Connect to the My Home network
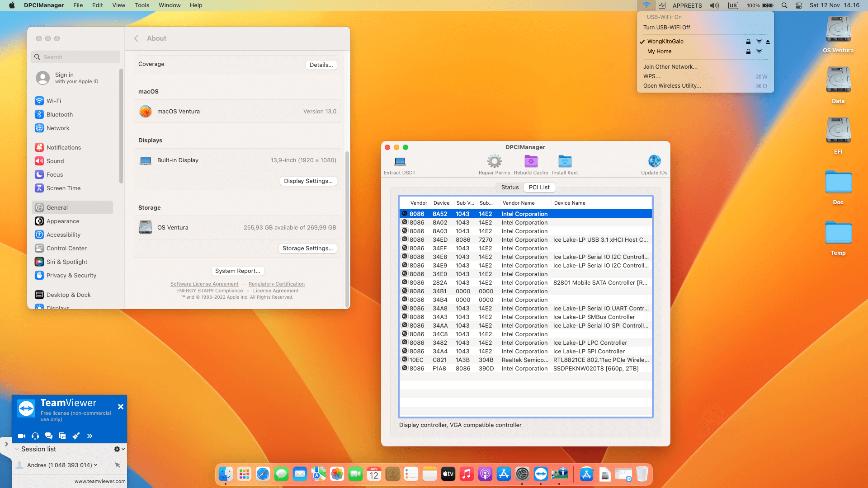 pos(705,52)
